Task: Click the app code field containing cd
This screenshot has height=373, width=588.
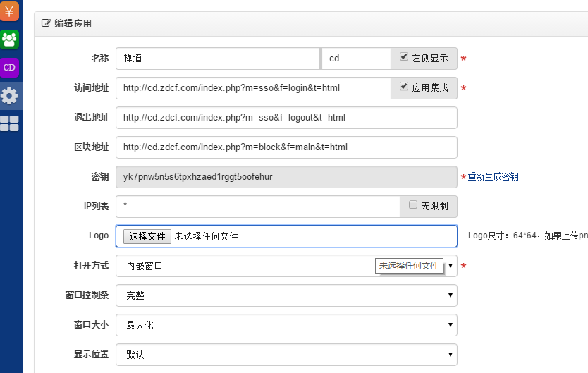Action: tap(355, 59)
